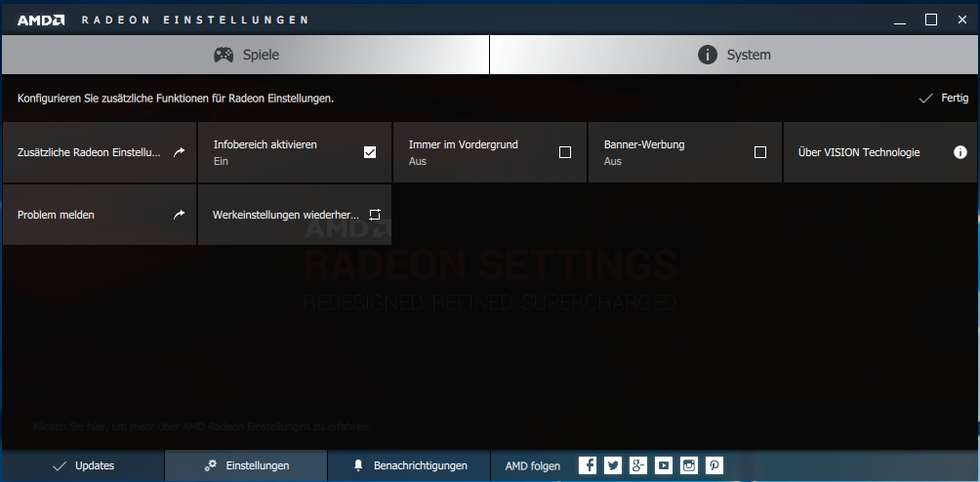This screenshot has height=482, width=980.
Task: Click the checkmark icon beside Fertig
Action: (x=925, y=99)
